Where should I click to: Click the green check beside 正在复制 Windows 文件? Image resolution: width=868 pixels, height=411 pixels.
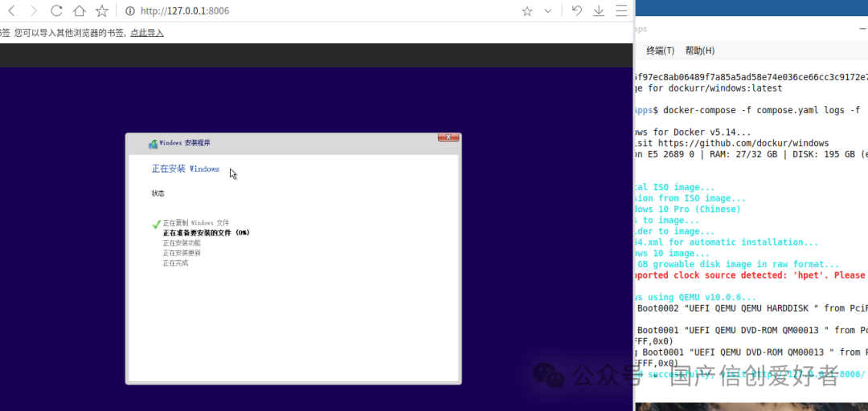point(156,224)
